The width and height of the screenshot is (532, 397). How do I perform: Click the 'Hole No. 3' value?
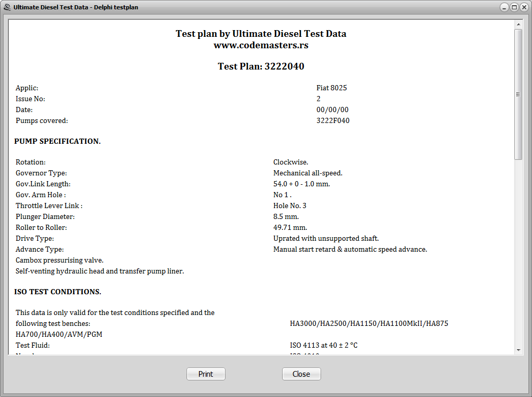[x=290, y=206]
